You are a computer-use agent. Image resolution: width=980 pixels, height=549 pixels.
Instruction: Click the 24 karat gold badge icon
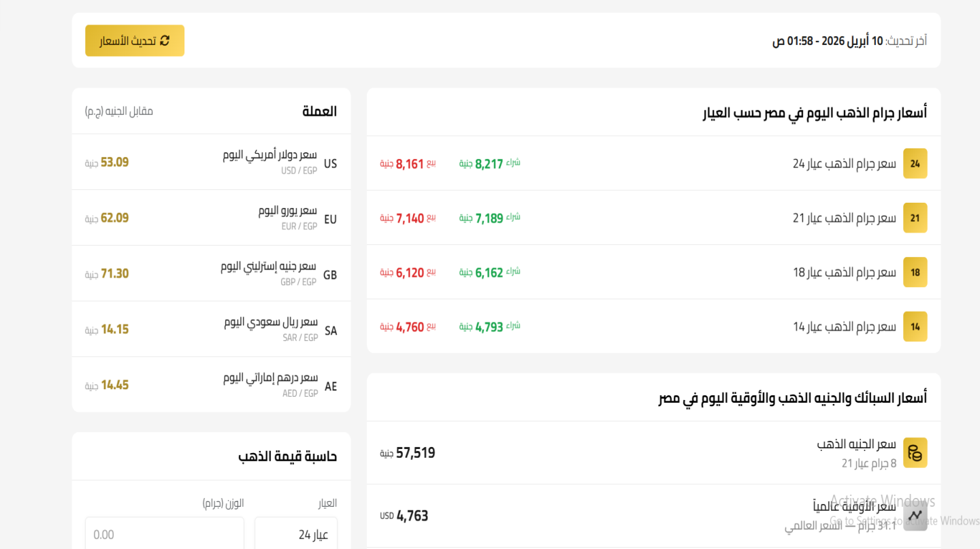(x=915, y=163)
